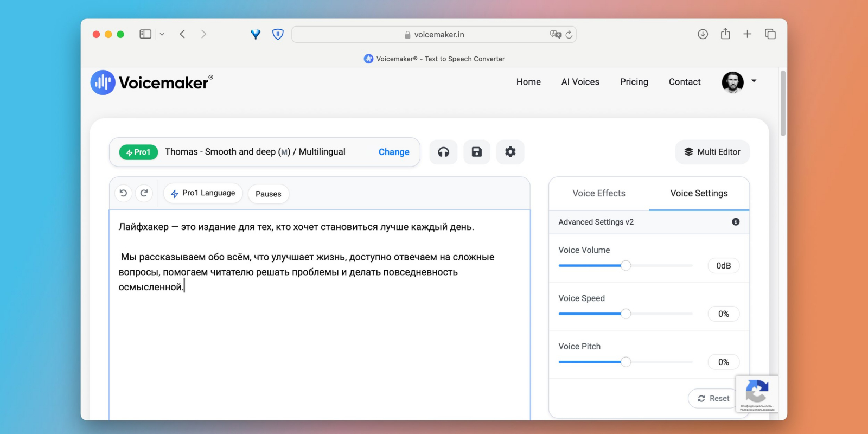Click the shield privacy extension icon
Screen dimensions: 868x434
coord(278,34)
